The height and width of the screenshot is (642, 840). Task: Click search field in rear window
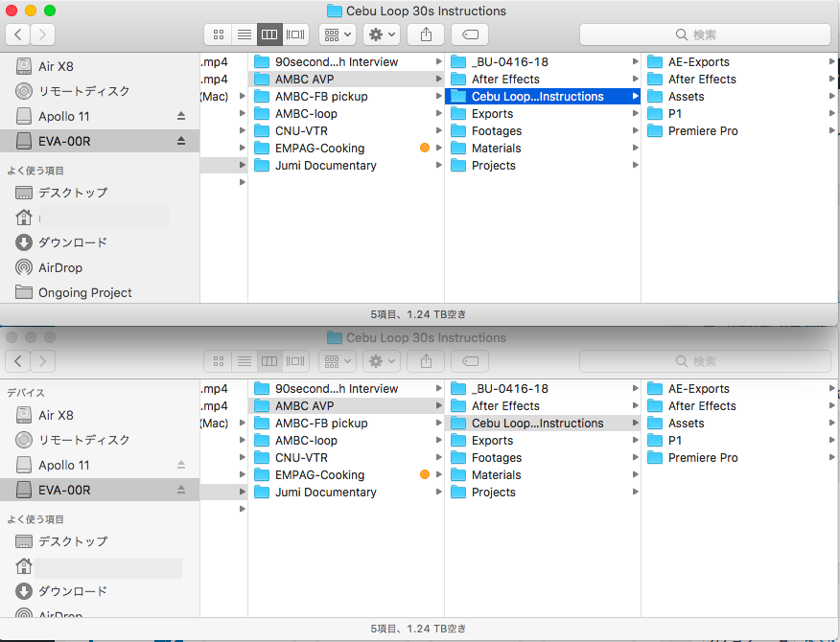pos(705,361)
